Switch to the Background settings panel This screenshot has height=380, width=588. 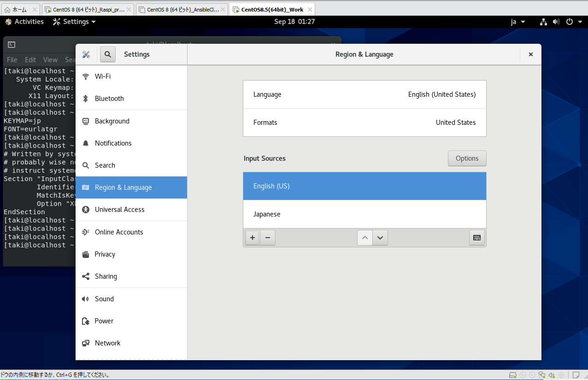[x=131, y=121]
